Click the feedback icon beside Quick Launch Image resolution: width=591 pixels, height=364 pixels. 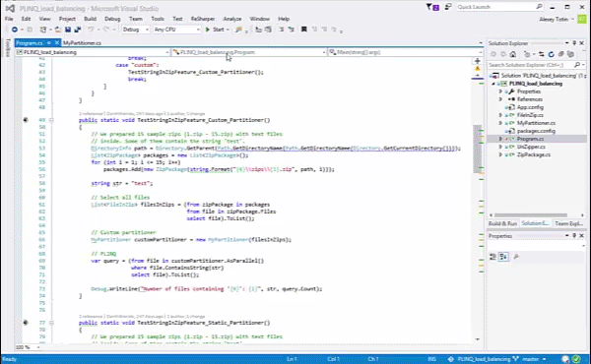[x=448, y=7]
